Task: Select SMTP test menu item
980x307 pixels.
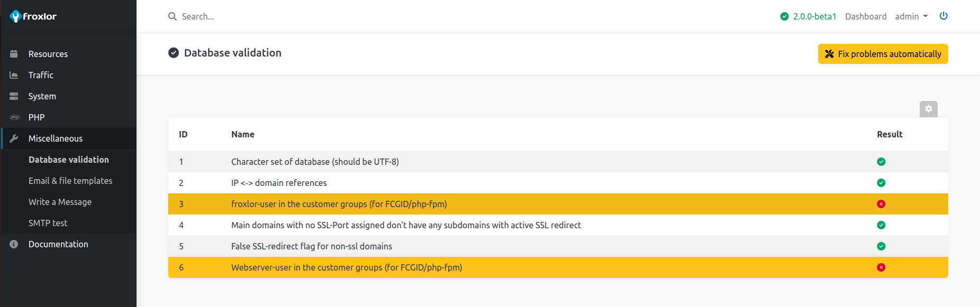Action: (x=48, y=223)
